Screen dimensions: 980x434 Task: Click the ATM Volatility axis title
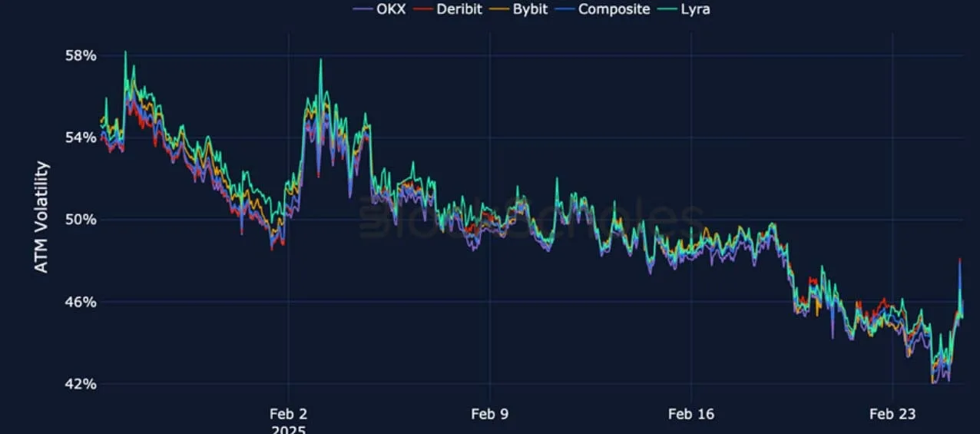click(41, 217)
